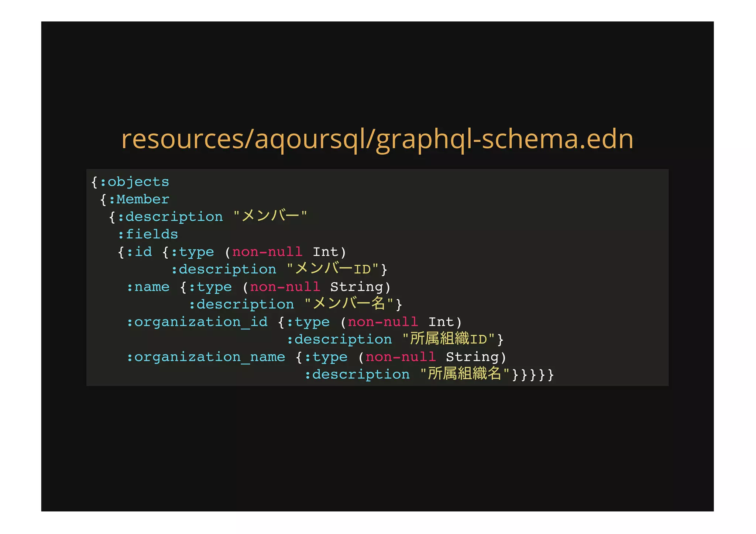Click Int on the :organization_id line
Screen dimensions: 756x534
(441, 322)
